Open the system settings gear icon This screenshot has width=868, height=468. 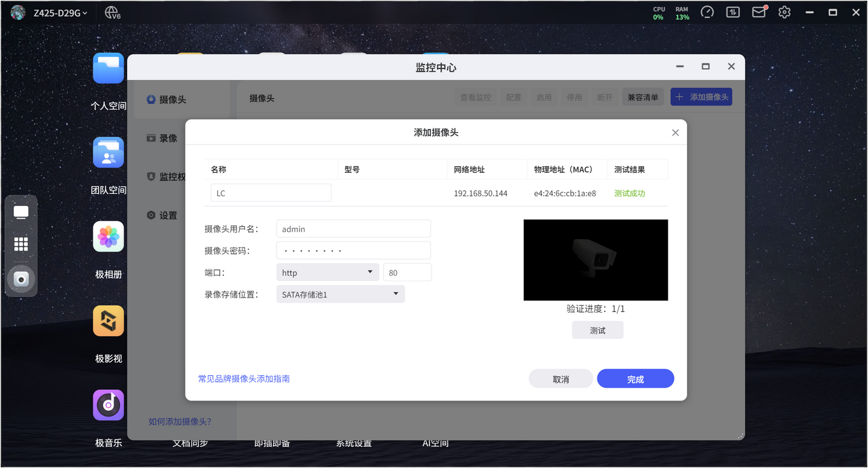pos(784,12)
